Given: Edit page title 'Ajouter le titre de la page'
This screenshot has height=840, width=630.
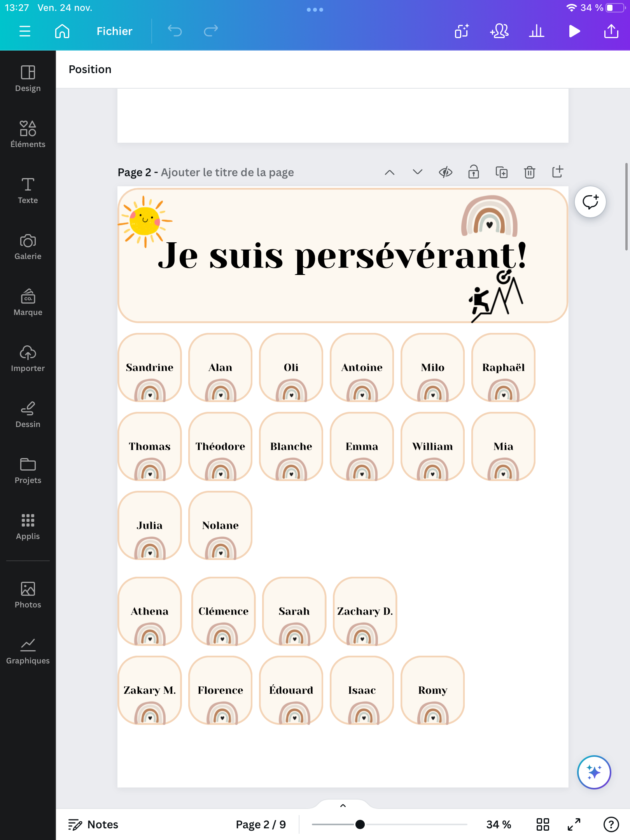Looking at the screenshot, I should 227,172.
